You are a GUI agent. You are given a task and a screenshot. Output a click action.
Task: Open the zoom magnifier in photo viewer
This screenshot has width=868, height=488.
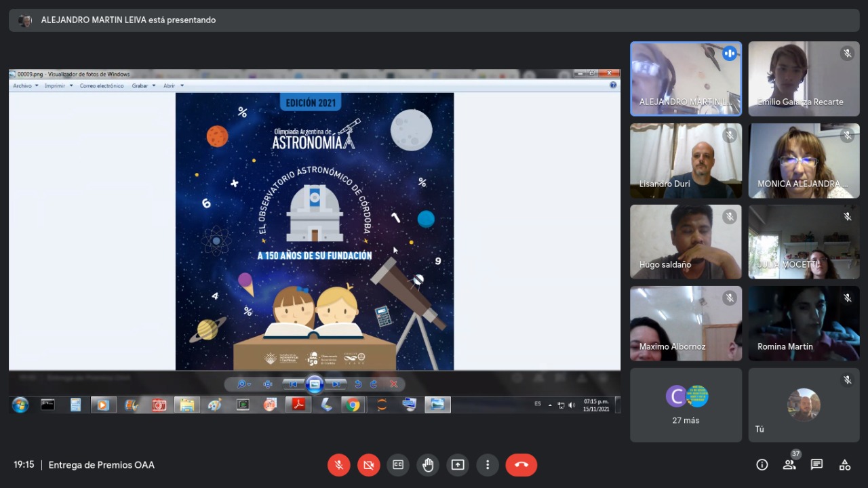[x=243, y=384]
